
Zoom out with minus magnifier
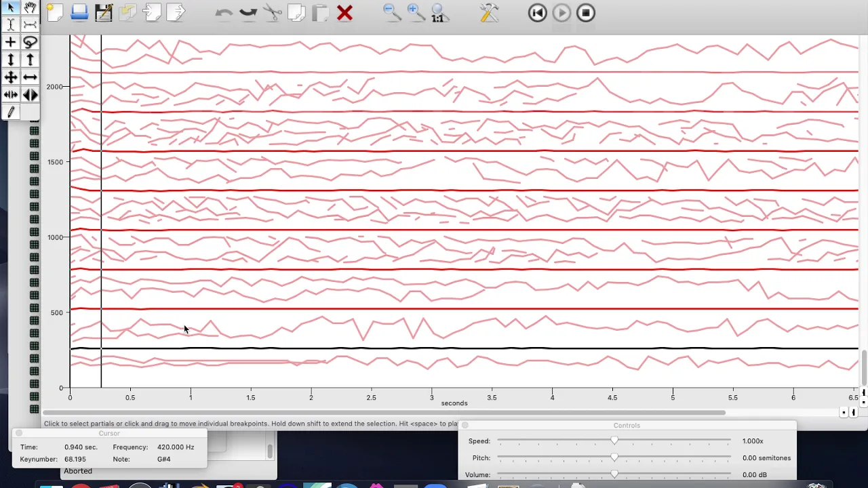pos(391,12)
